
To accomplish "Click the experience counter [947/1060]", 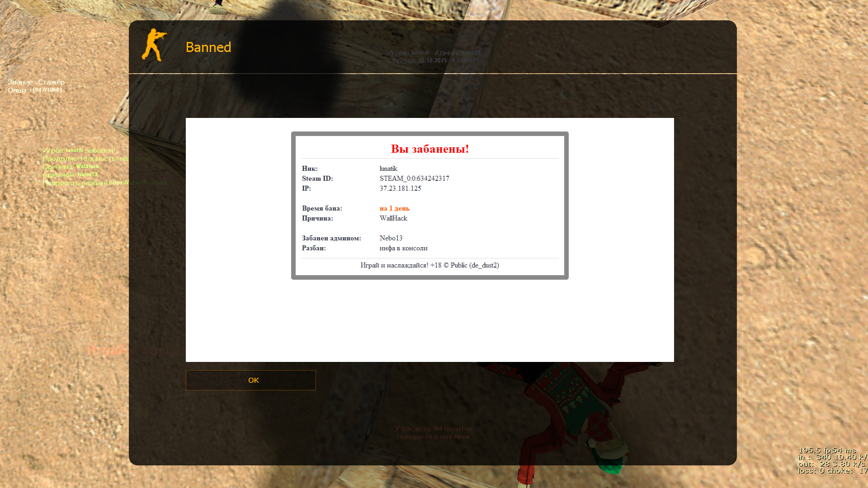I will (47, 90).
